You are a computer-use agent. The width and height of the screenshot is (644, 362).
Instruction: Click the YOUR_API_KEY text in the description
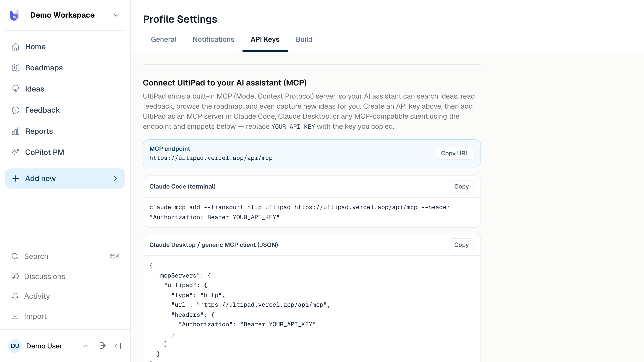(x=293, y=126)
